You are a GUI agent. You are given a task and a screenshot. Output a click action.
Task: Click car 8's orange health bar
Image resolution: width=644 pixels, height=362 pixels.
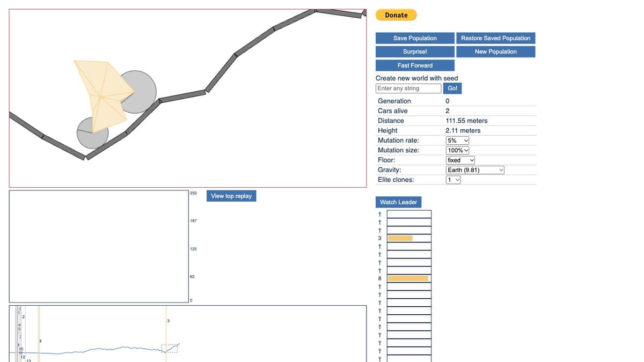point(408,278)
